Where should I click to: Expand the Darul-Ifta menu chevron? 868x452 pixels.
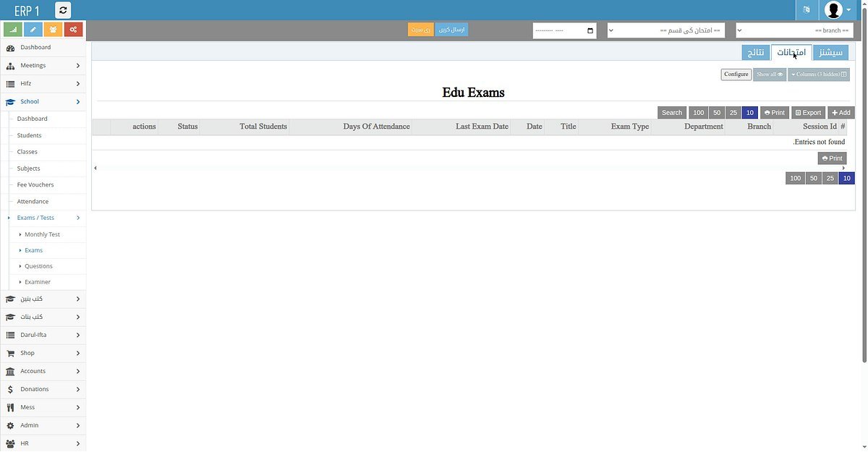click(x=78, y=336)
